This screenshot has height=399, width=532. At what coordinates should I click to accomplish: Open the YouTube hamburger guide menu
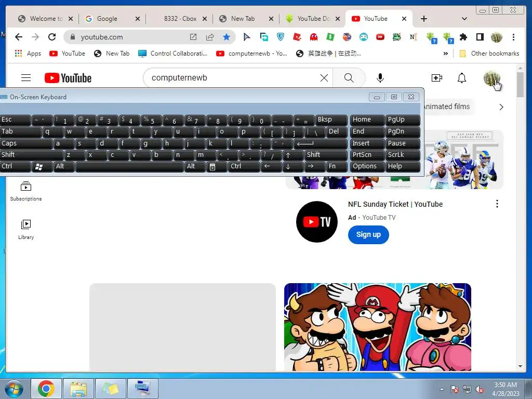26,78
